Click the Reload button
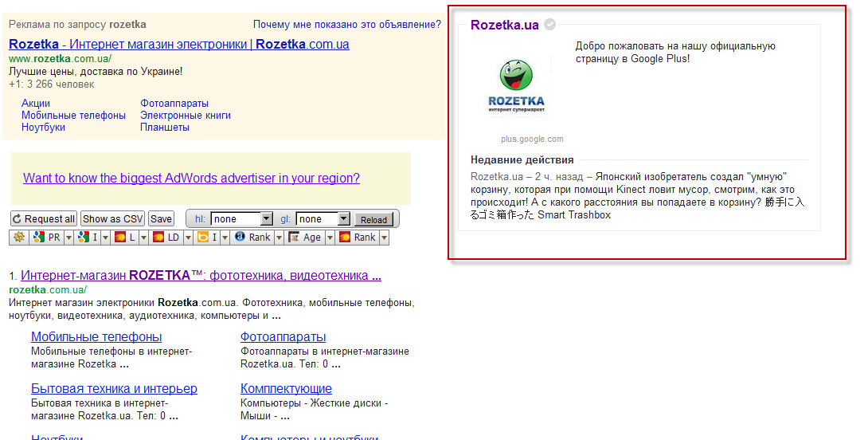868x440 pixels. pyautogui.click(x=373, y=219)
